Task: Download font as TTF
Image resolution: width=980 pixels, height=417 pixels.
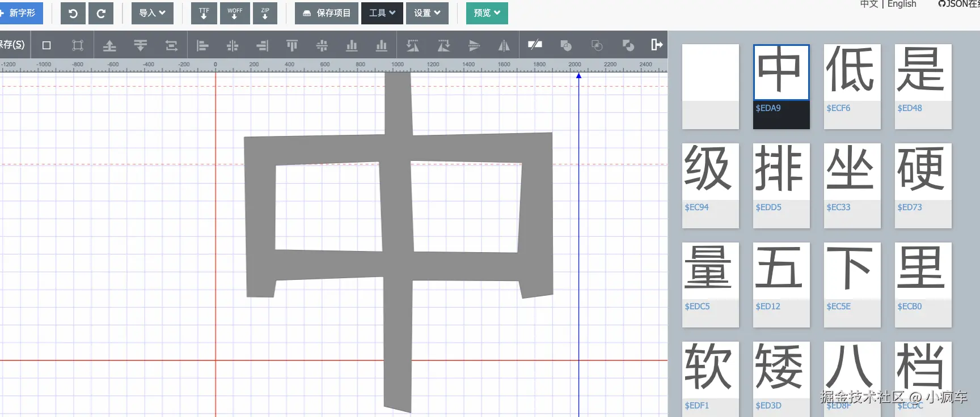Action: 204,13
